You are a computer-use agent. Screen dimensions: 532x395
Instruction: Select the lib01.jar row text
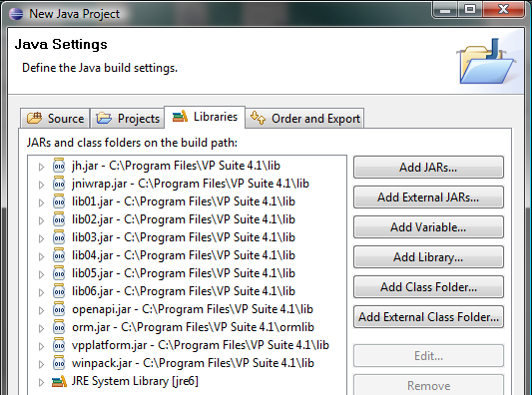tap(184, 201)
